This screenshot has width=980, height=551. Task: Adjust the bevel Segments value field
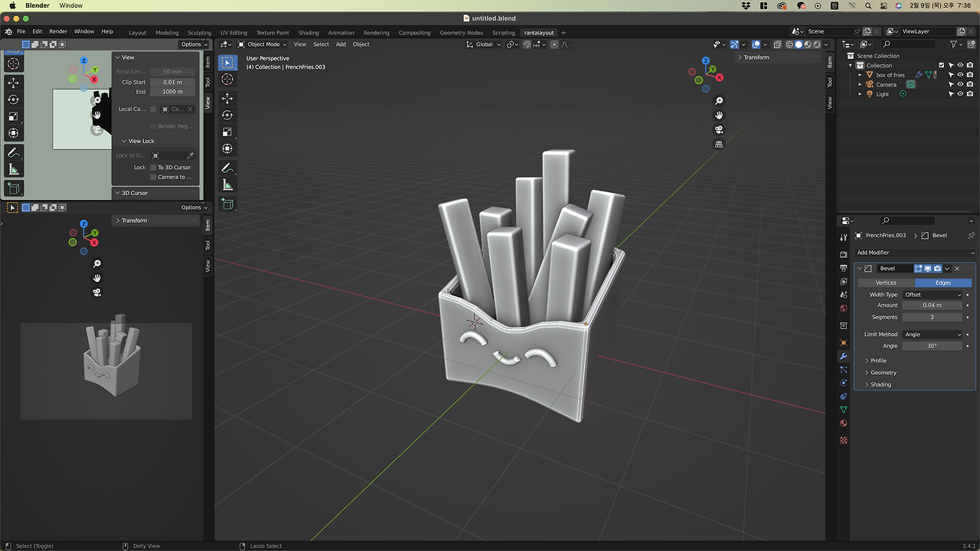pyautogui.click(x=933, y=317)
